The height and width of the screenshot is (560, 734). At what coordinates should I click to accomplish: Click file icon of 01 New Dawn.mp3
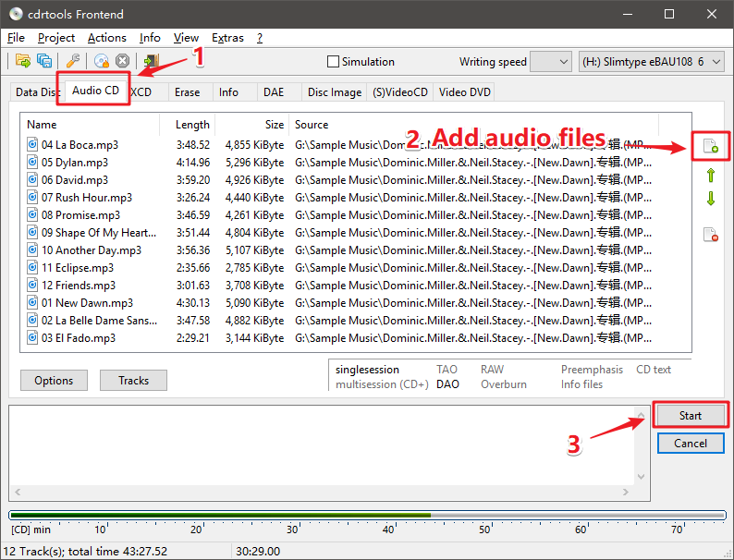click(x=32, y=303)
